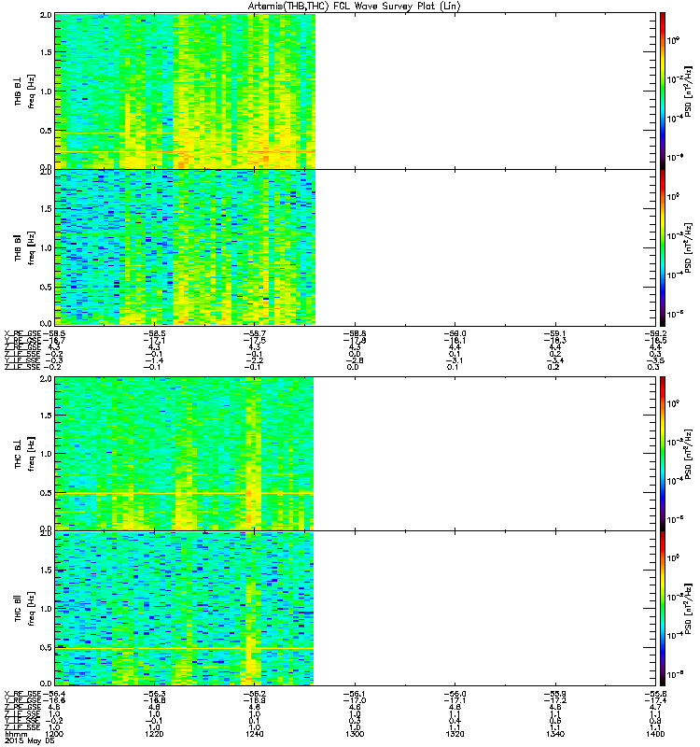Click the THB X_RE_GSE value -58.8
Image resolution: width=700 pixels, height=747 pixels.
[355, 334]
